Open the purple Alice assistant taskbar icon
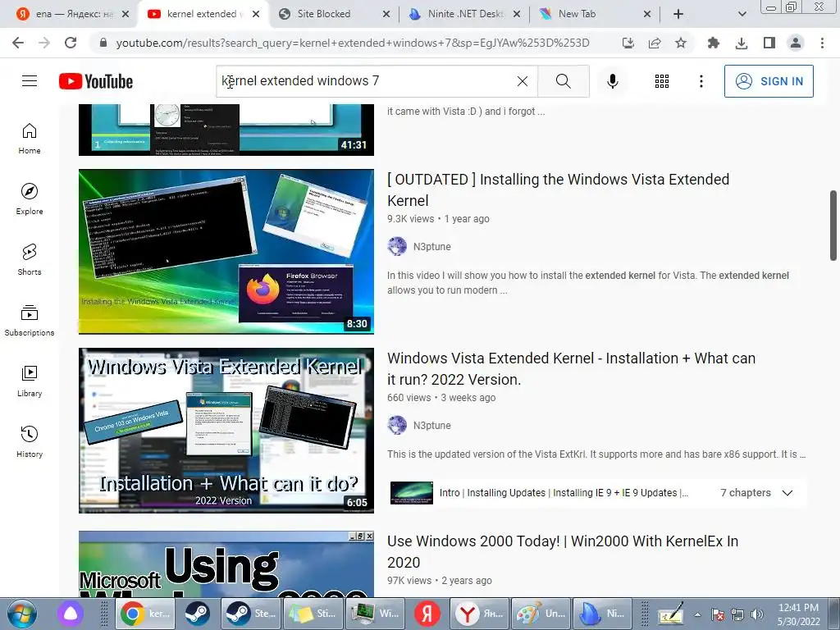 coord(71,614)
